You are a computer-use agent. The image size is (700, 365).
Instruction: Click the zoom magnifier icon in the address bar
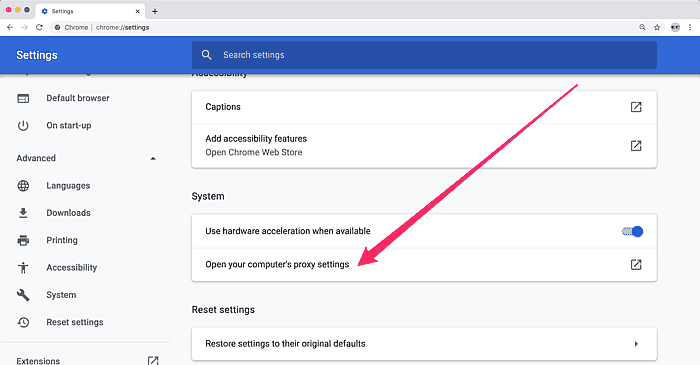[642, 27]
